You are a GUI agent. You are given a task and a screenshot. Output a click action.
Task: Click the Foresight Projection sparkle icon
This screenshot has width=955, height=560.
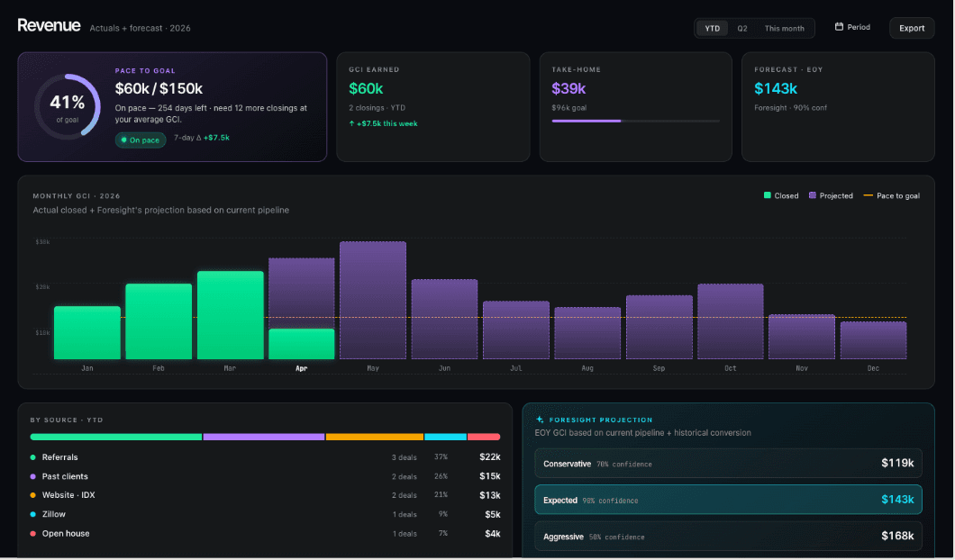tap(540, 420)
